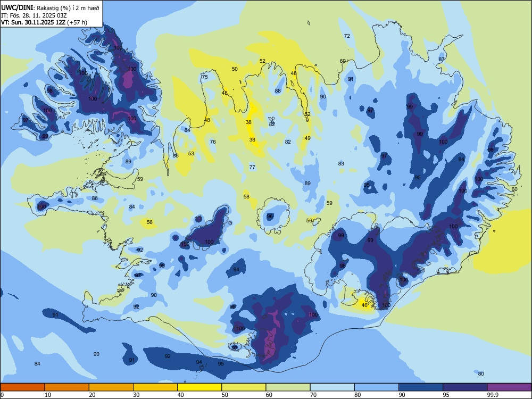Click the legend tick label 40

pyautogui.click(x=181, y=395)
